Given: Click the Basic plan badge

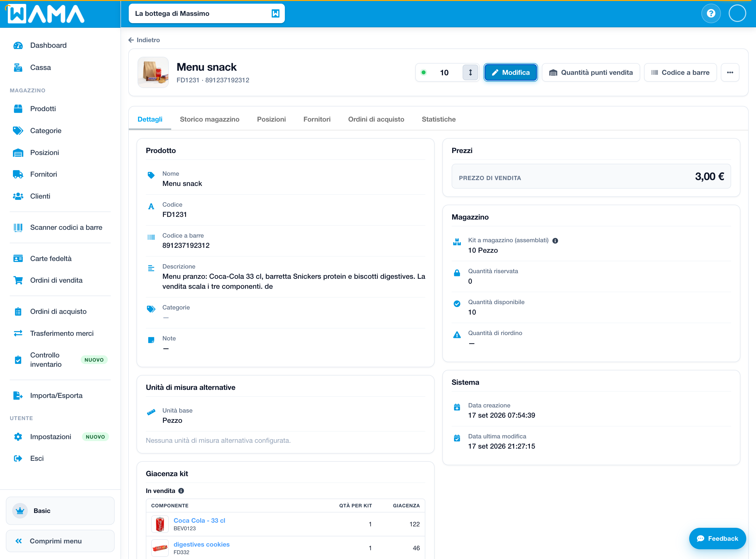Looking at the screenshot, I should pyautogui.click(x=60, y=511).
